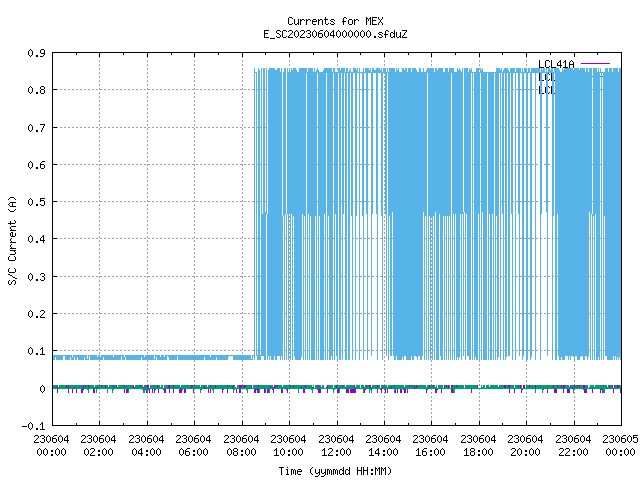Click the -0.1 y-axis tick label
The image size is (640, 480).
click(33, 426)
